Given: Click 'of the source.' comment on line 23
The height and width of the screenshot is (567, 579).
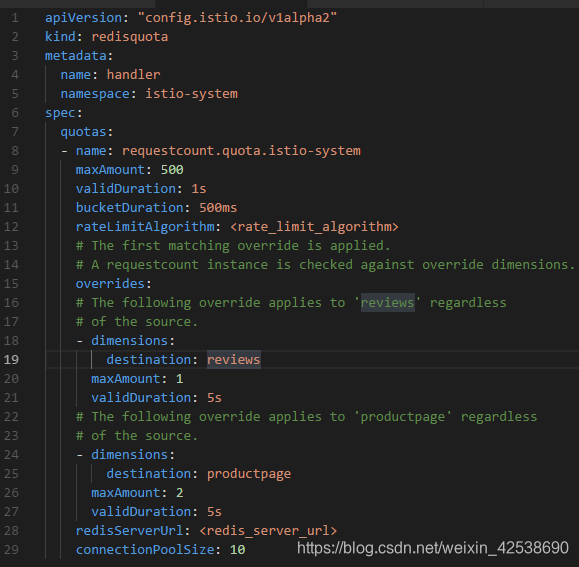Looking at the screenshot, I should click(x=137, y=436).
